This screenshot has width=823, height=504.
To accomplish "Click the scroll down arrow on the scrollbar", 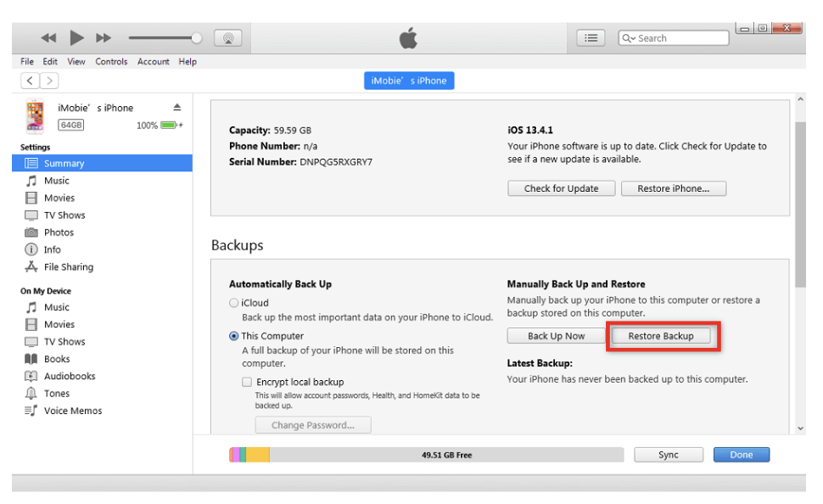I will click(799, 428).
